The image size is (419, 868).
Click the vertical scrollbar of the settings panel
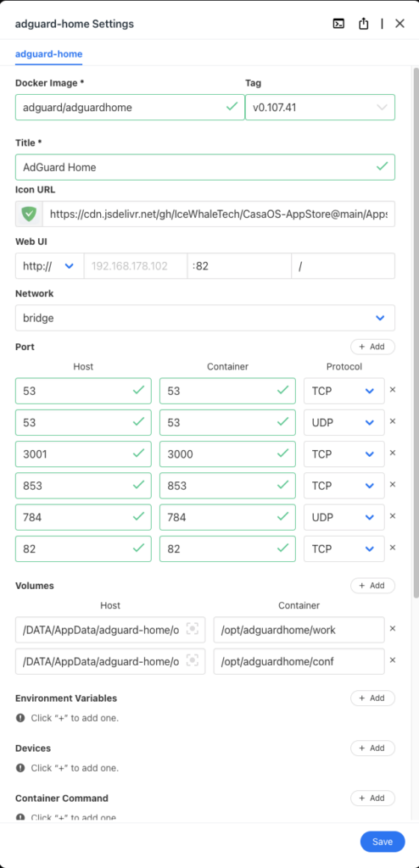(416, 332)
